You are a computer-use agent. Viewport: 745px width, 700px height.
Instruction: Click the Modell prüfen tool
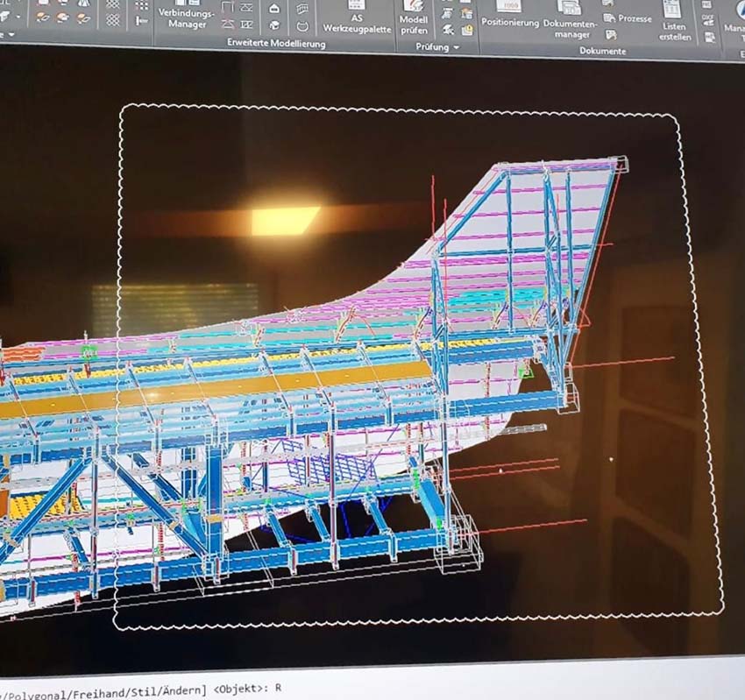(x=414, y=18)
